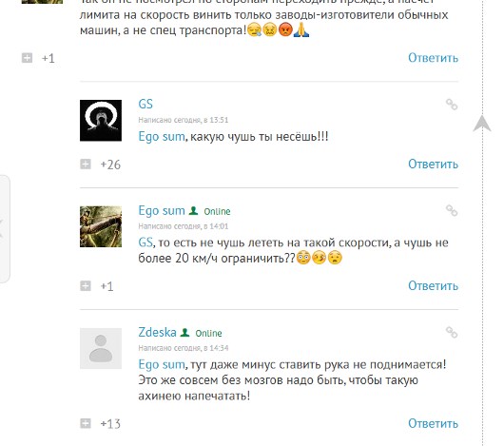Screen dimensions: 504x446
Task: Reply to the topmost comment
Action: point(433,58)
